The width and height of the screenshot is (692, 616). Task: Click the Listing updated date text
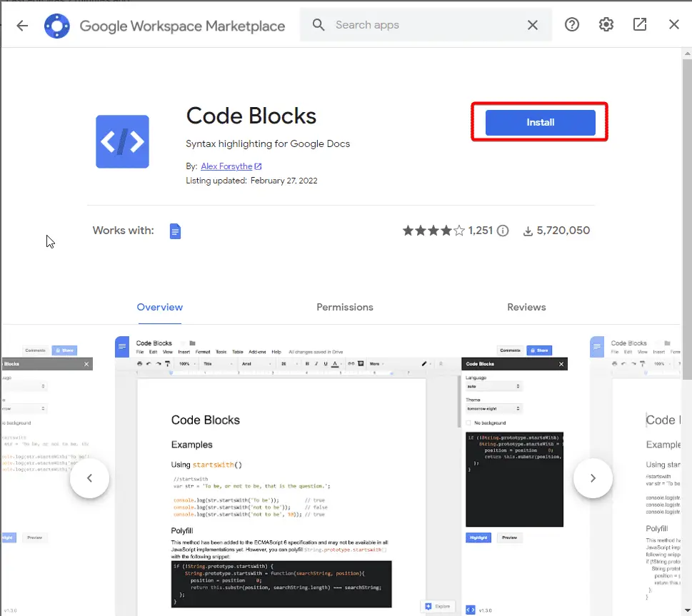[251, 181]
